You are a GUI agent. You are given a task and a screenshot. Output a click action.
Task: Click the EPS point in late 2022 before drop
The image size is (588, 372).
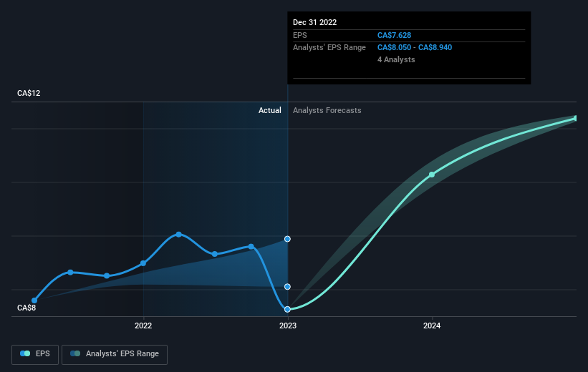coord(251,247)
